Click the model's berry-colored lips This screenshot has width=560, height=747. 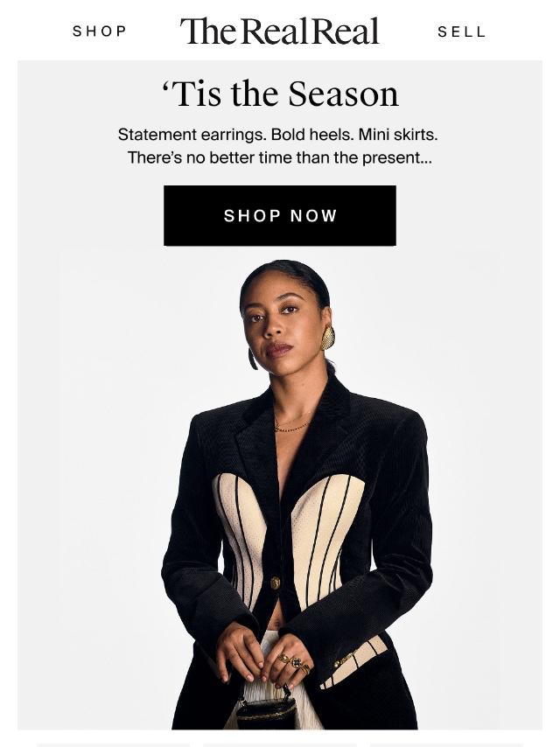pos(279,350)
